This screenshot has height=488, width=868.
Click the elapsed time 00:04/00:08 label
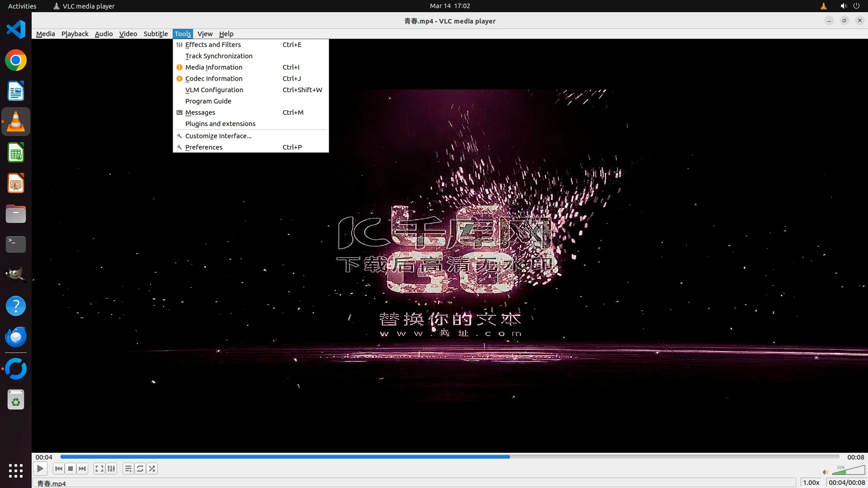point(846,483)
